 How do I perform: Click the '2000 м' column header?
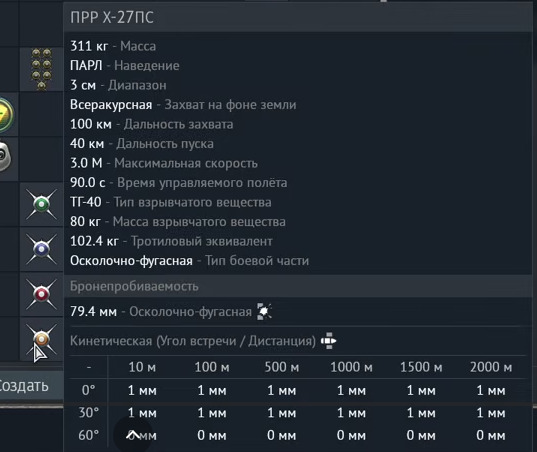491,367
